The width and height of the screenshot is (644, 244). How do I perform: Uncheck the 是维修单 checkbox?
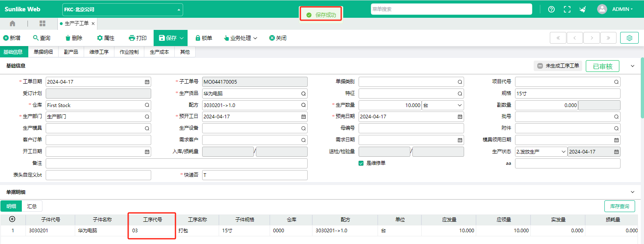coord(361,163)
